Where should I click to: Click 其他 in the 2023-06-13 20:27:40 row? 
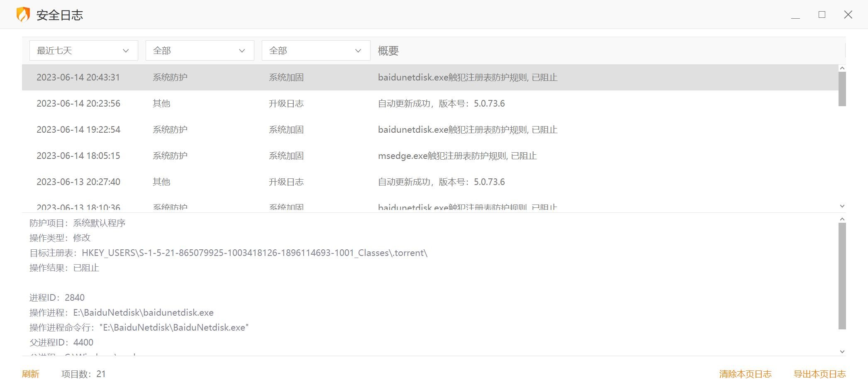click(161, 182)
